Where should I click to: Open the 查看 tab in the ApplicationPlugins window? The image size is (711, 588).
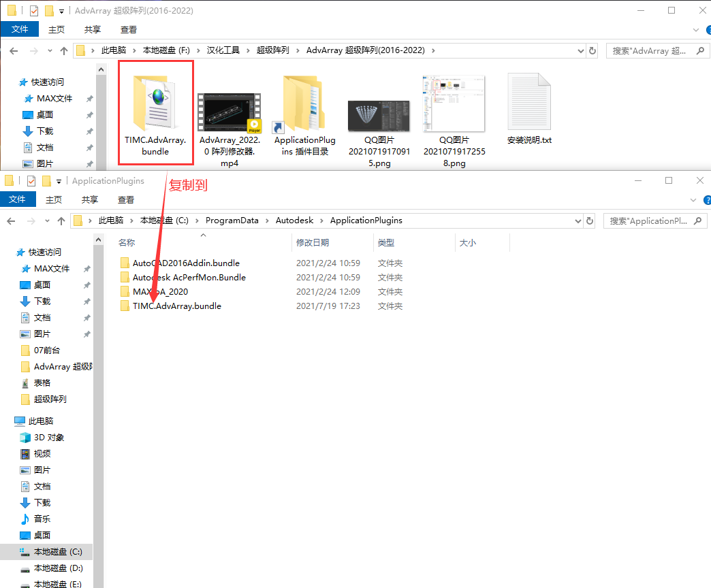click(x=125, y=200)
